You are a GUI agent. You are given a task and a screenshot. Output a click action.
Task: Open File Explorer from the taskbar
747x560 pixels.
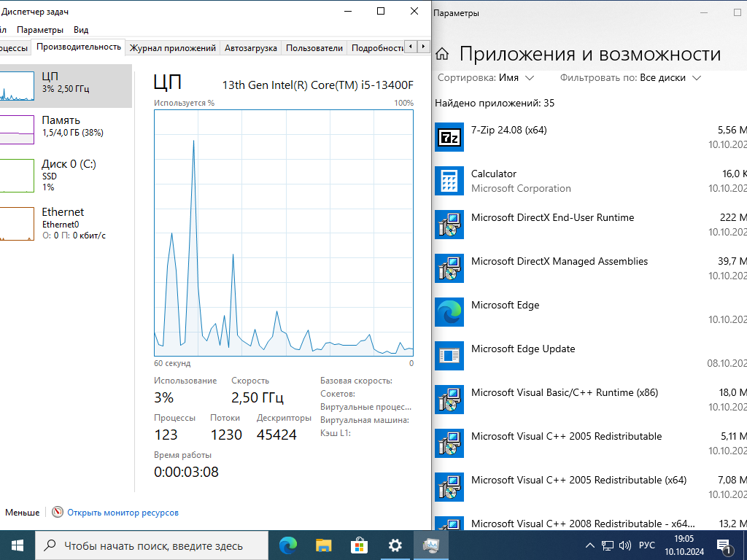tap(323, 545)
